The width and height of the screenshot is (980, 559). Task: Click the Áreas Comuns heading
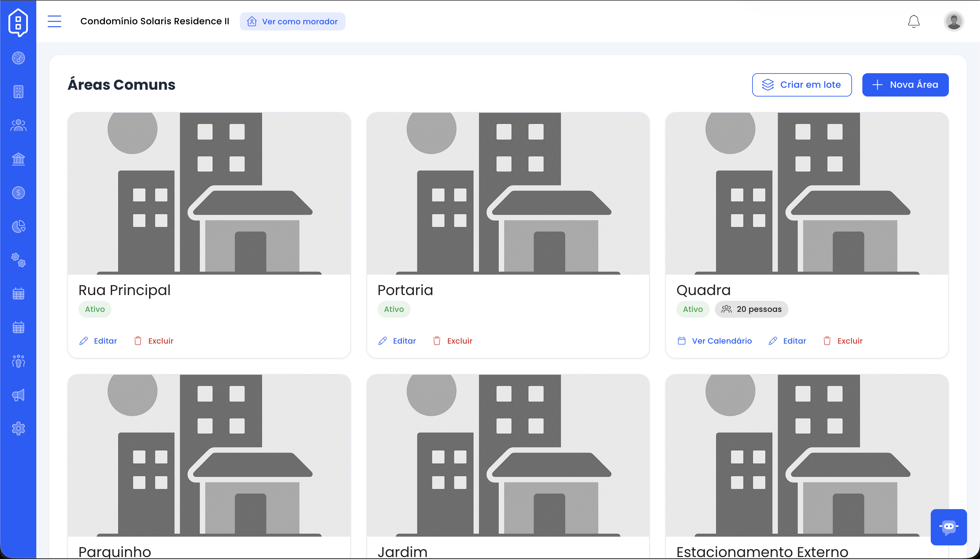(122, 85)
